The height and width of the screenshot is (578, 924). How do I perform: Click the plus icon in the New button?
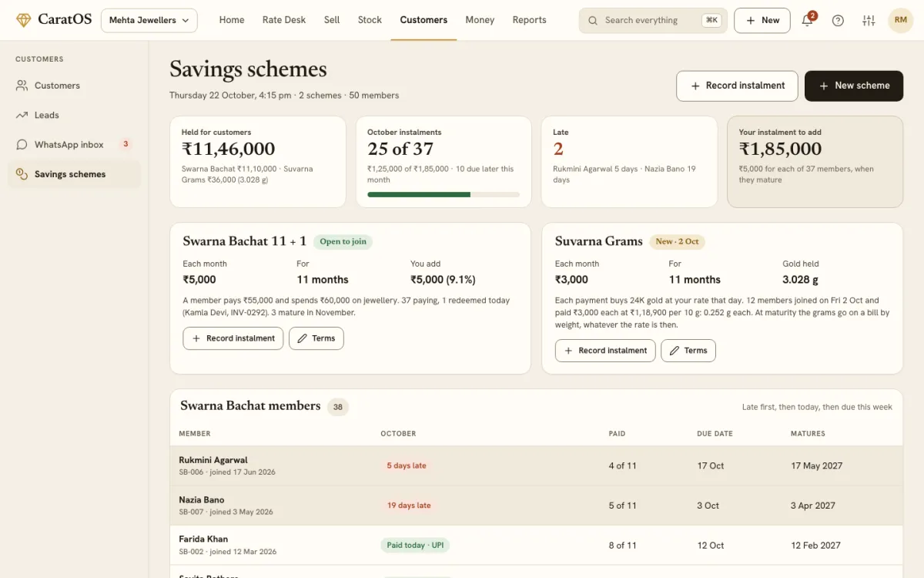tap(751, 21)
